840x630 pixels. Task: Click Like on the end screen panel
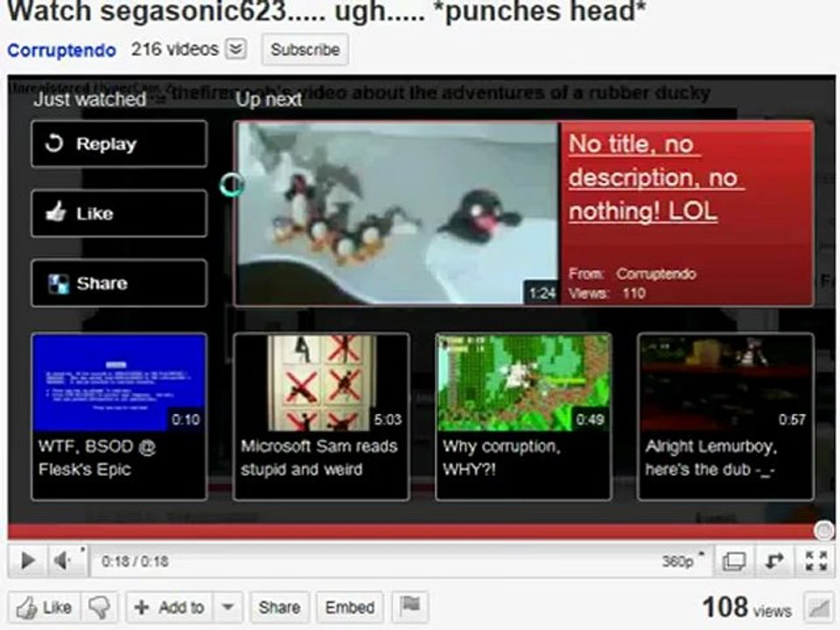[119, 213]
